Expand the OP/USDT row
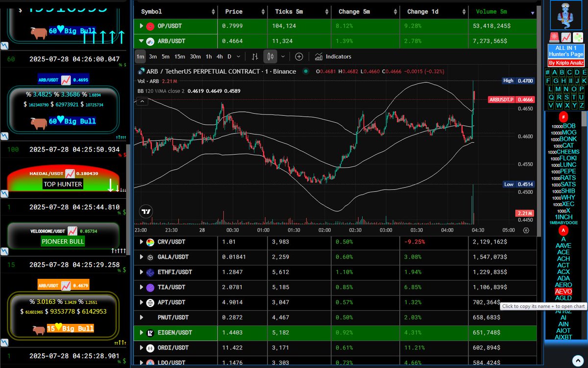The width and height of the screenshot is (588, 368). (142, 26)
